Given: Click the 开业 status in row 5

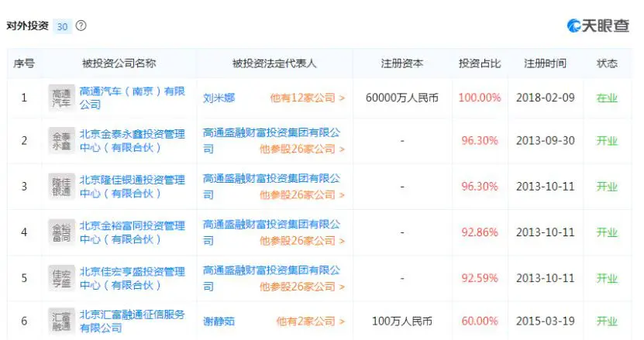Looking at the screenshot, I should point(607,280).
